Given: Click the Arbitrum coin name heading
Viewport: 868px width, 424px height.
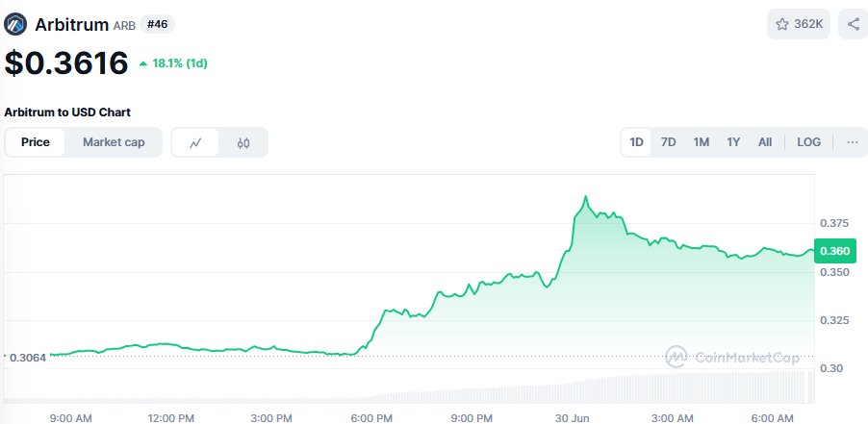Looking at the screenshot, I should click(x=71, y=25).
